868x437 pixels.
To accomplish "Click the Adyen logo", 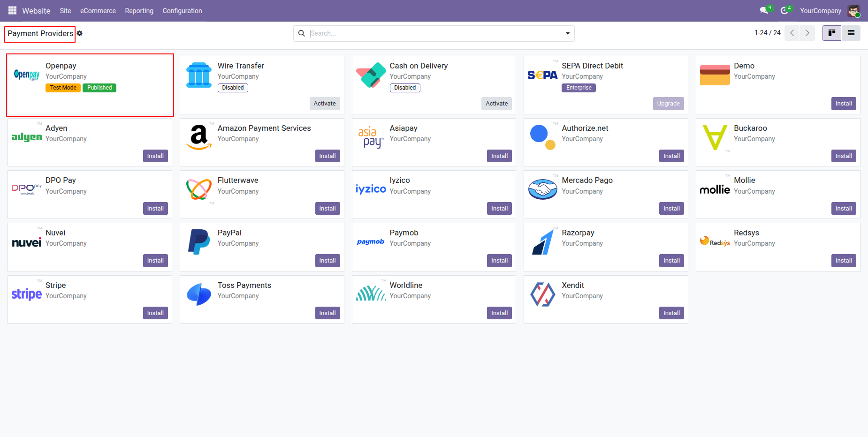I will 27,137.
